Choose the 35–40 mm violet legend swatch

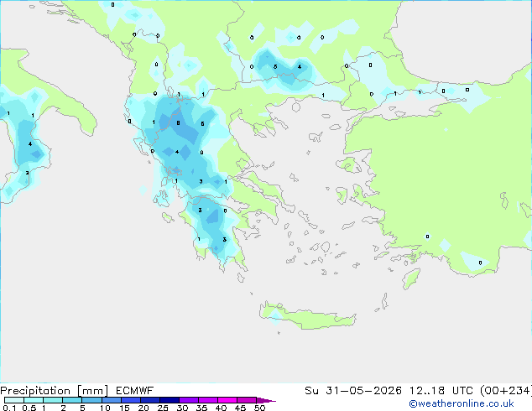click(x=208, y=400)
